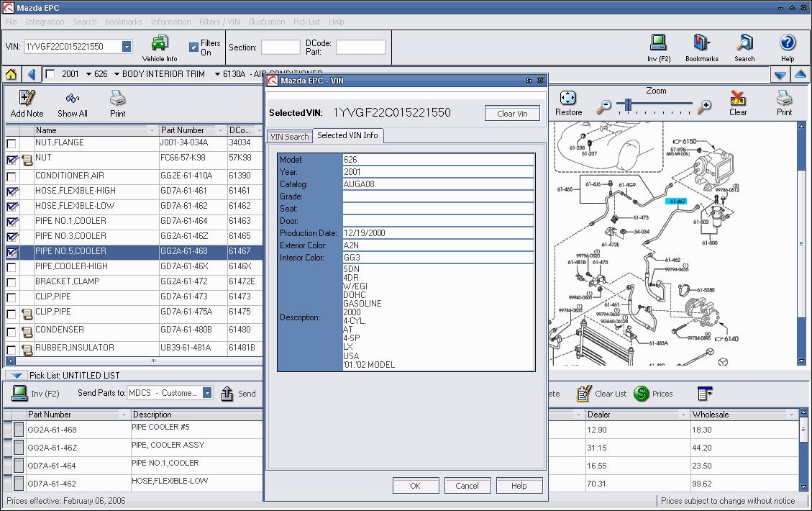Adjust the diagram Zoom slider
The image size is (812, 511).
coord(628,105)
